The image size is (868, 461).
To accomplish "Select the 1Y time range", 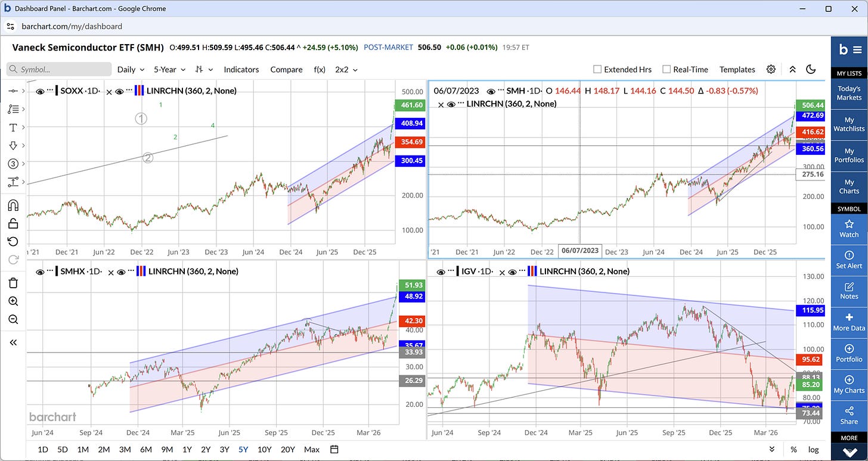I will point(187,449).
